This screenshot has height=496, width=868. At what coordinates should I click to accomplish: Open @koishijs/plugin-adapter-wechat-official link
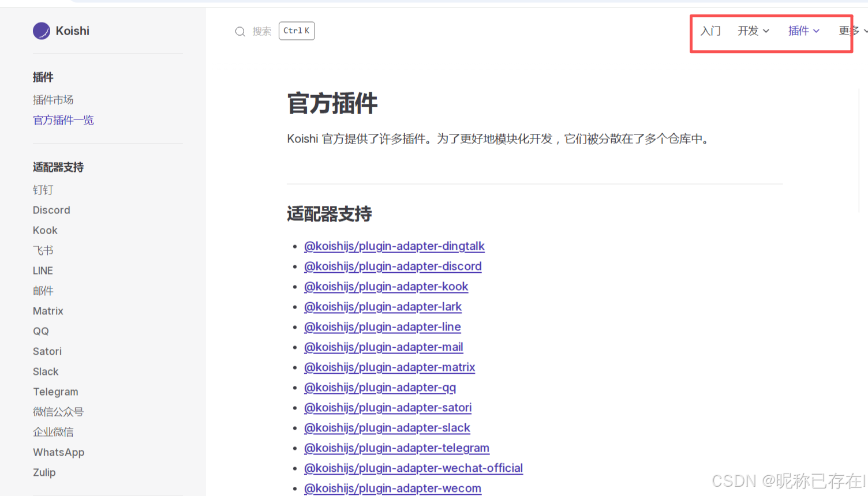click(414, 468)
